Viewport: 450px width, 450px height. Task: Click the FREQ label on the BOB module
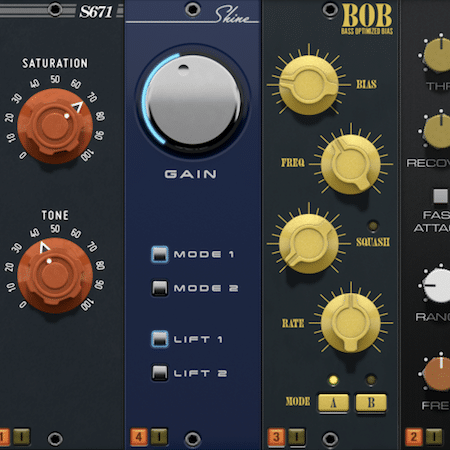[293, 163]
